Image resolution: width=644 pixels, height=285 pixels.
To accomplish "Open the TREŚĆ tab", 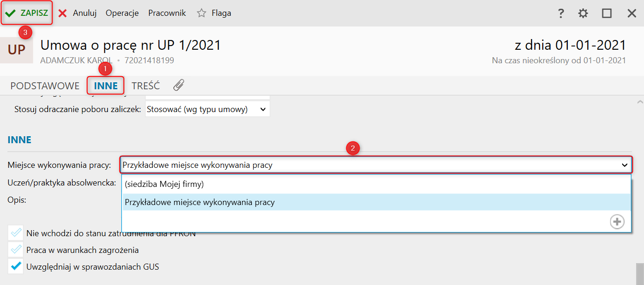I will (145, 86).
